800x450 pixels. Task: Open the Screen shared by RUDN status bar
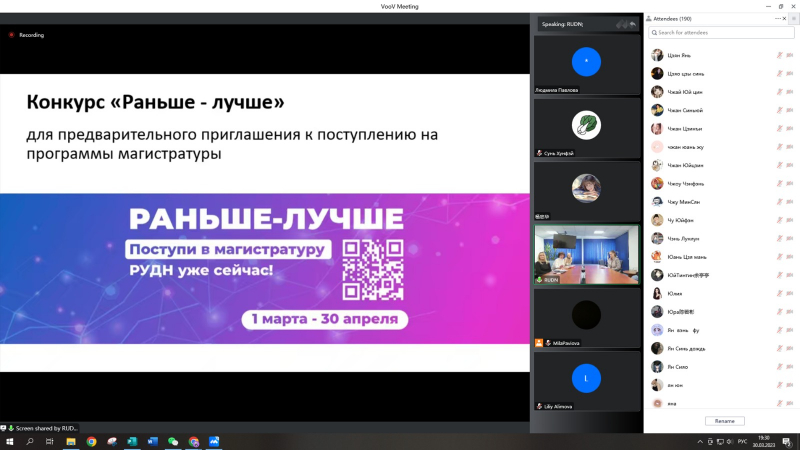pyautogui.click(x=40, y=427)
